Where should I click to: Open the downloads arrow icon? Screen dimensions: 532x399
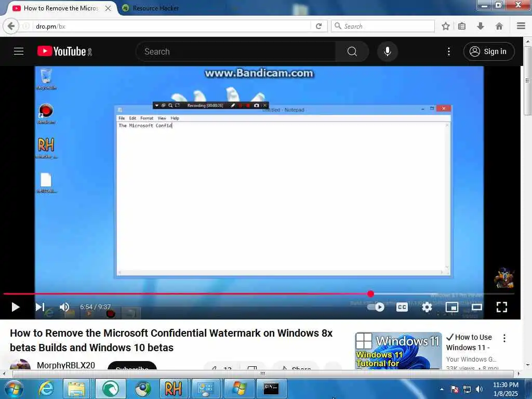click(481, 26)
